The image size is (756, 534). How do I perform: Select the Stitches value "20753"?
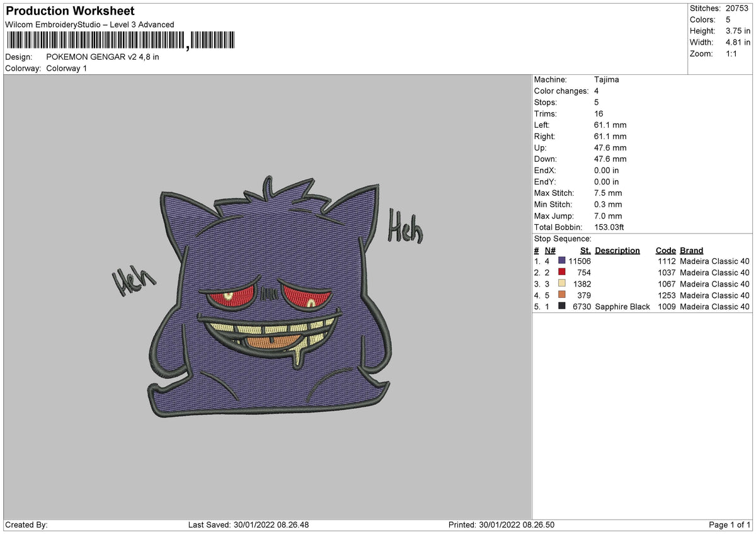pos(737,8)
